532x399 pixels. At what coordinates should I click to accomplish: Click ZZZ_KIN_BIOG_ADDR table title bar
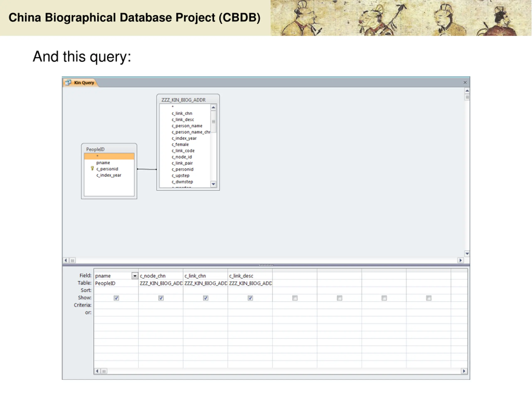tap(188, 100)
